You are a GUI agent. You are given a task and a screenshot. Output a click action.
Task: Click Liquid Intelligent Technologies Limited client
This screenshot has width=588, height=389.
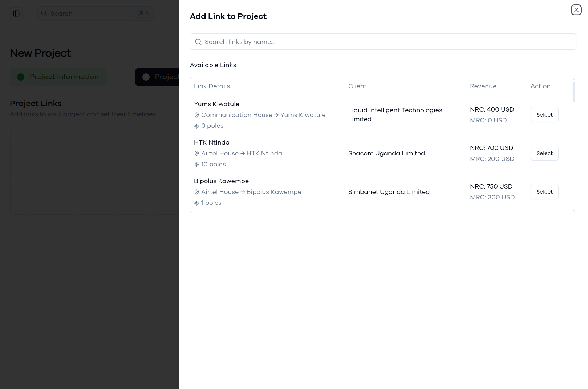pos(395,115)
